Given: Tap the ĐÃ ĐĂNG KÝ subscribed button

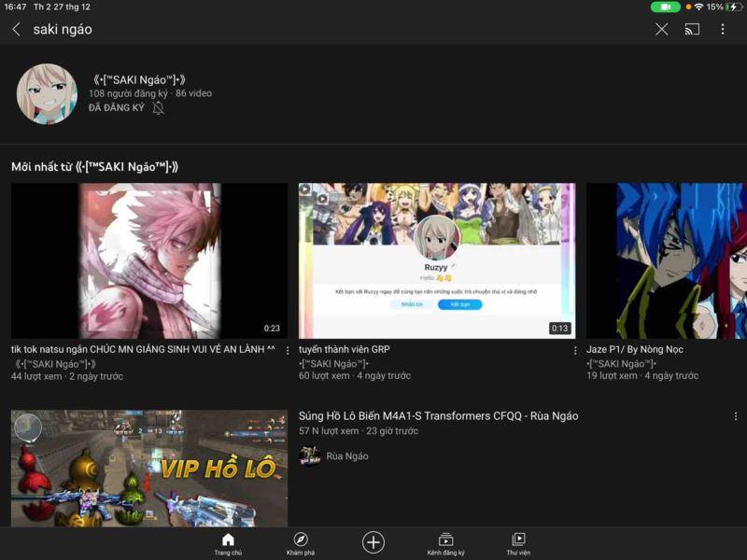Looking at the screenshot, I should point(116,107).
